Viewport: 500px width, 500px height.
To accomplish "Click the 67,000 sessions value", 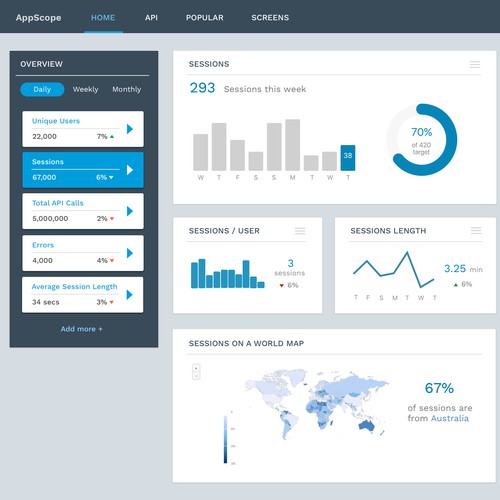I will click(x=44, y=177).
